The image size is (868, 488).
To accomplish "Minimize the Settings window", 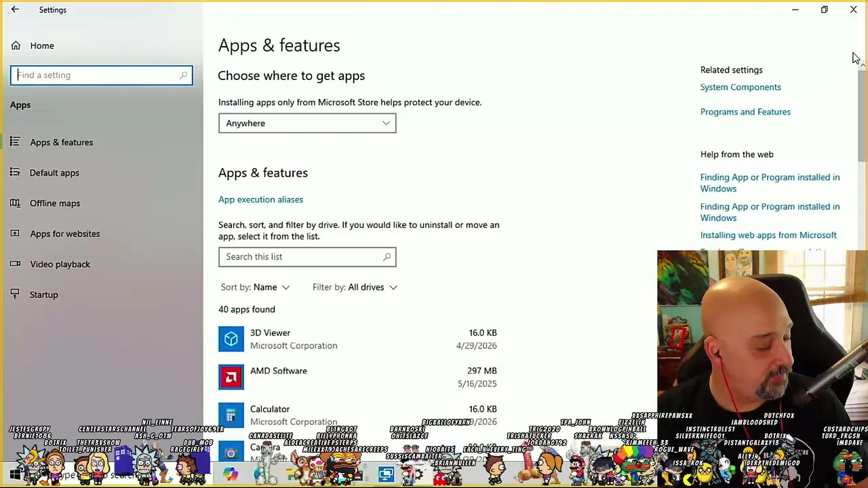I will pyautogui.click(x=795, y=9).
